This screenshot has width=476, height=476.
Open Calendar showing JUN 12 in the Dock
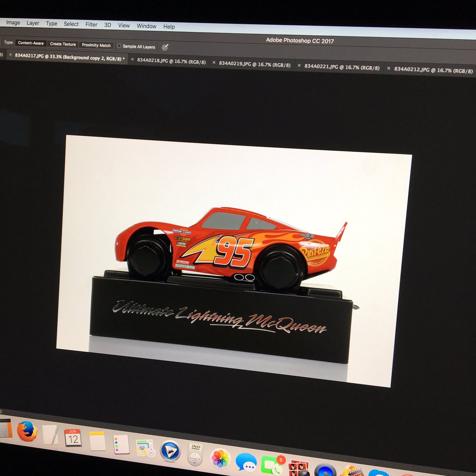point(73,437)
